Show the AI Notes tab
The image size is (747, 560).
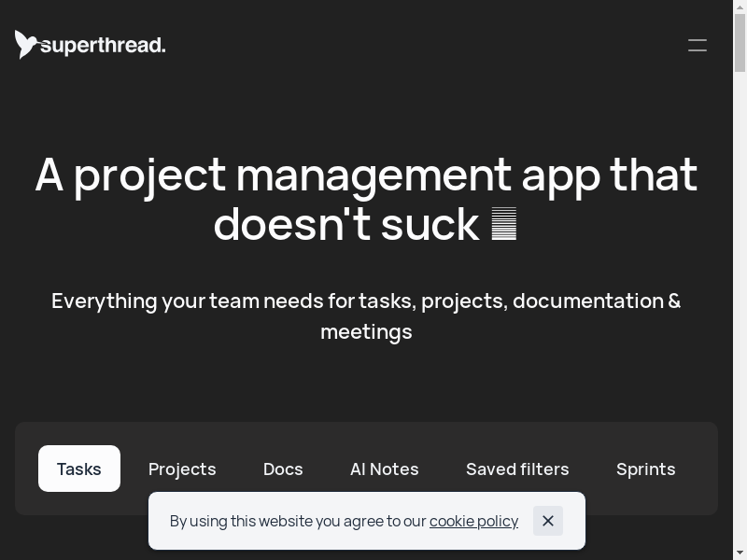click(384, 469)
